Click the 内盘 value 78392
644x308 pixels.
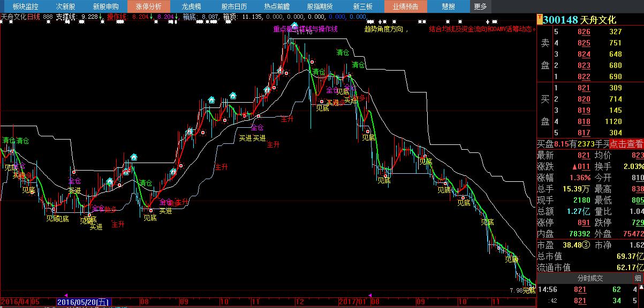pos(579,234)
